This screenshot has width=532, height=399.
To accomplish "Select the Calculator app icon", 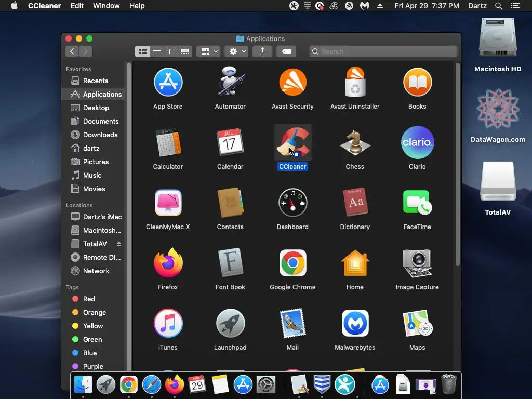I will click(168, 142).
